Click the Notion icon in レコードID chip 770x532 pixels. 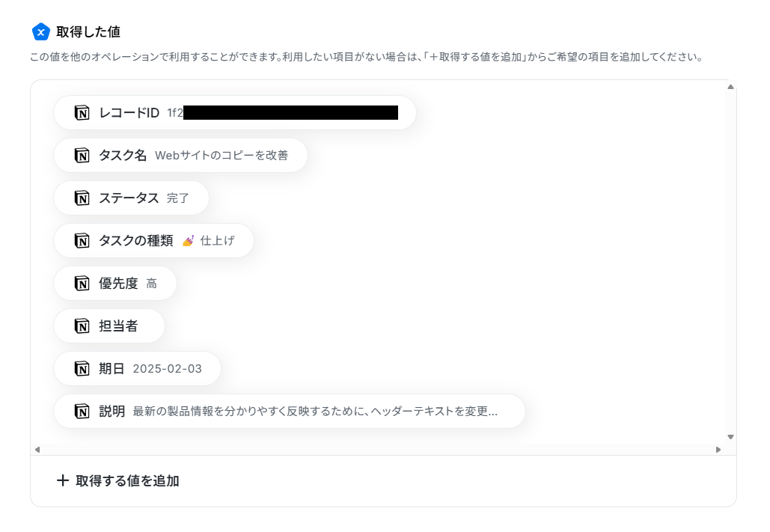[82, 113]
